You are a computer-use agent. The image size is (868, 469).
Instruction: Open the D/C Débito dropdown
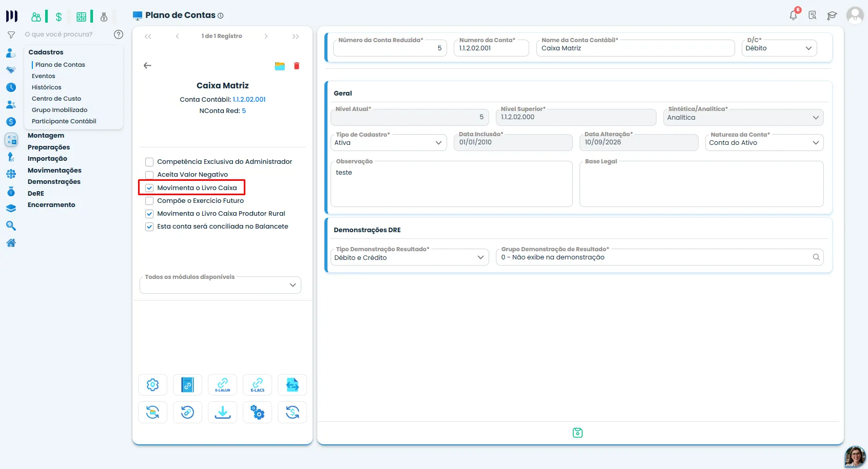pyautogui.click(x=779, y=48)
